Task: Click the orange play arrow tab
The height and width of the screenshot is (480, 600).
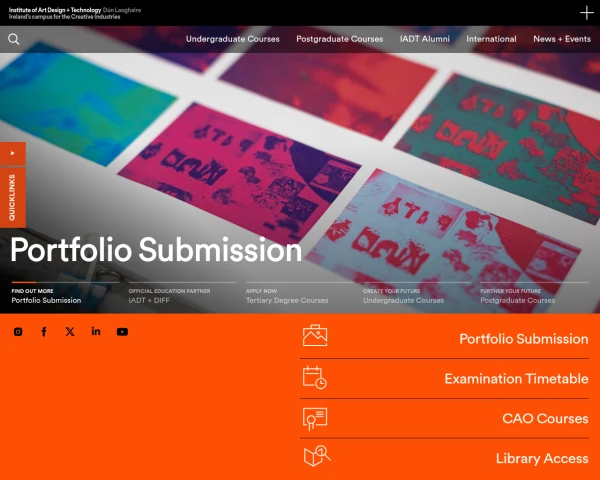Action: [x=13, y=153]
